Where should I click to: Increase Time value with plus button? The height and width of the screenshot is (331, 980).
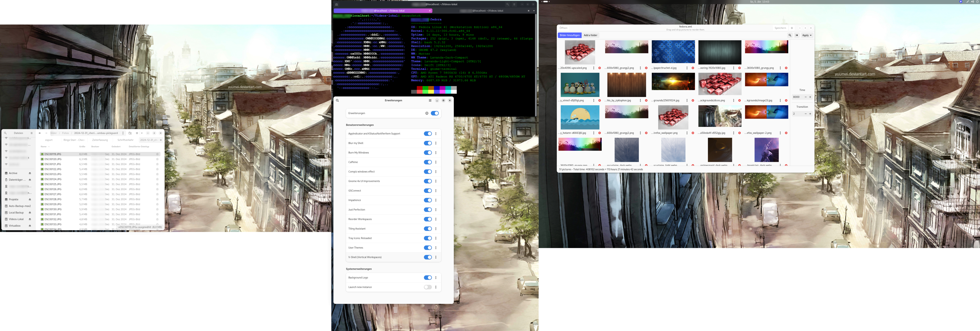point(810,97)
